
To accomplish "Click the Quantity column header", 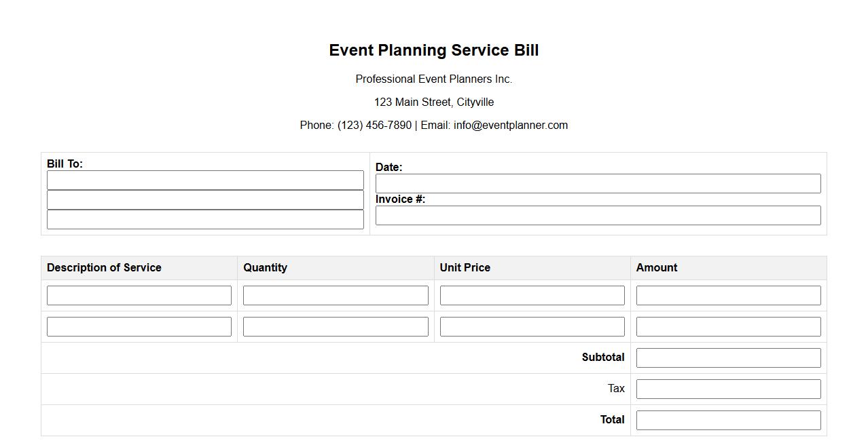I will 266,268.
